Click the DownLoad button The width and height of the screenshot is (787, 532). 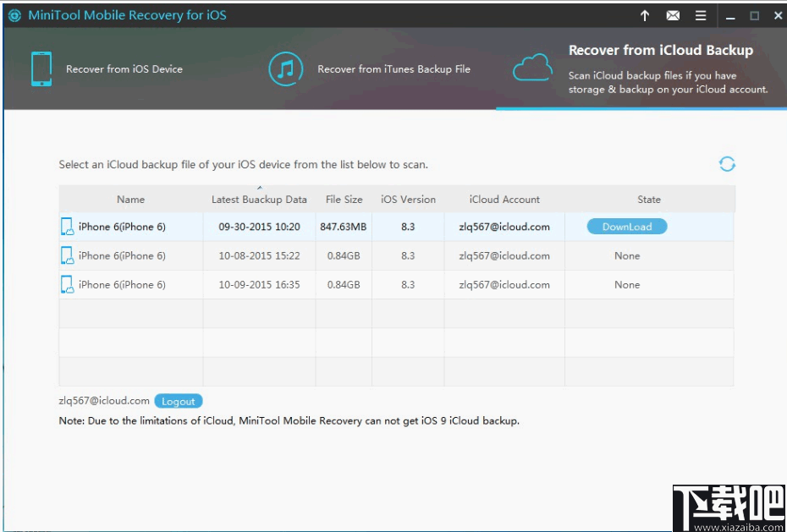pos(628,227)
